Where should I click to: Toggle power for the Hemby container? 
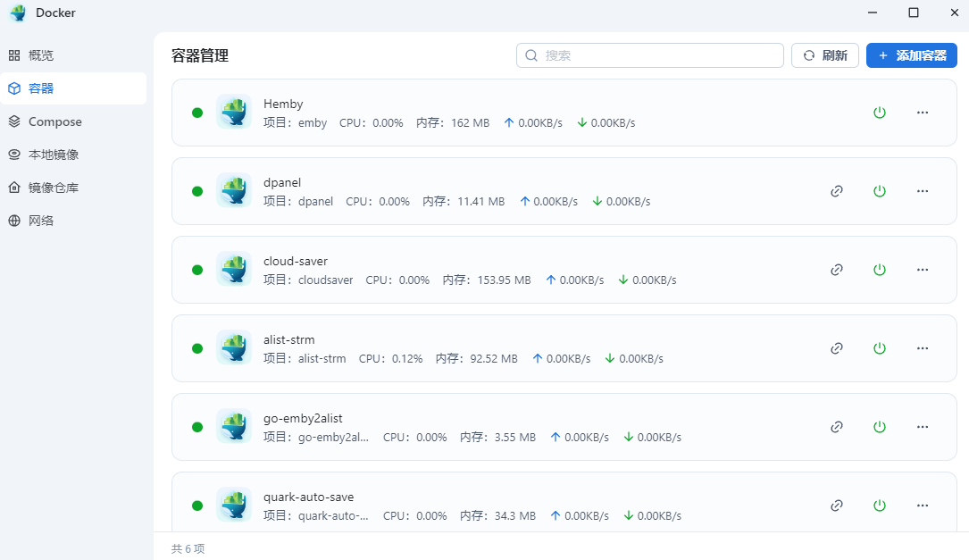pos(880,113)
